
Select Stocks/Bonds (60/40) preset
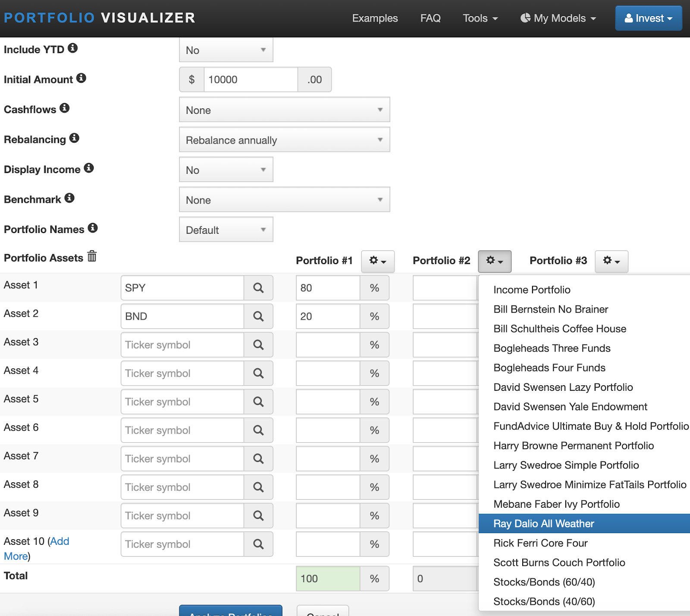(x=584, y=582)
